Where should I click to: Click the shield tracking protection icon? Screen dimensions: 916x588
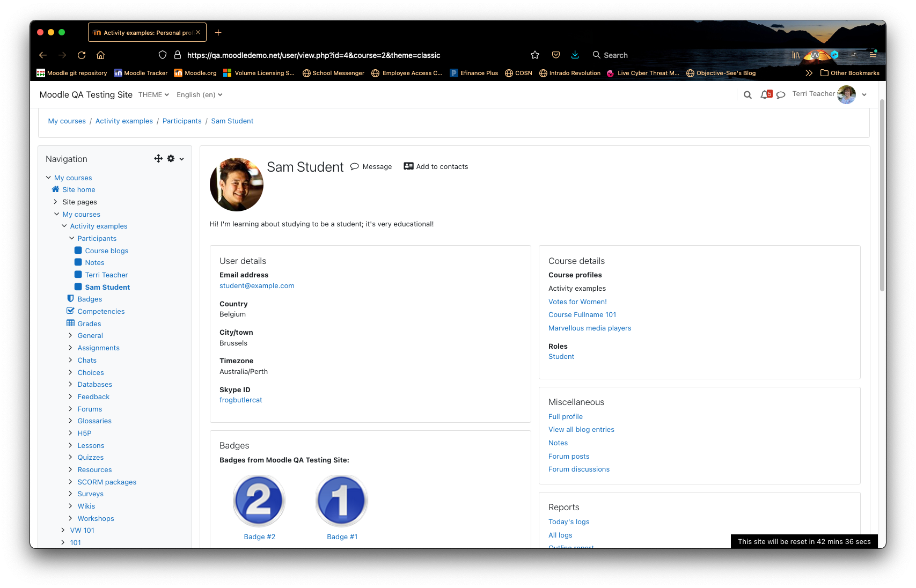tap(163, 55)
